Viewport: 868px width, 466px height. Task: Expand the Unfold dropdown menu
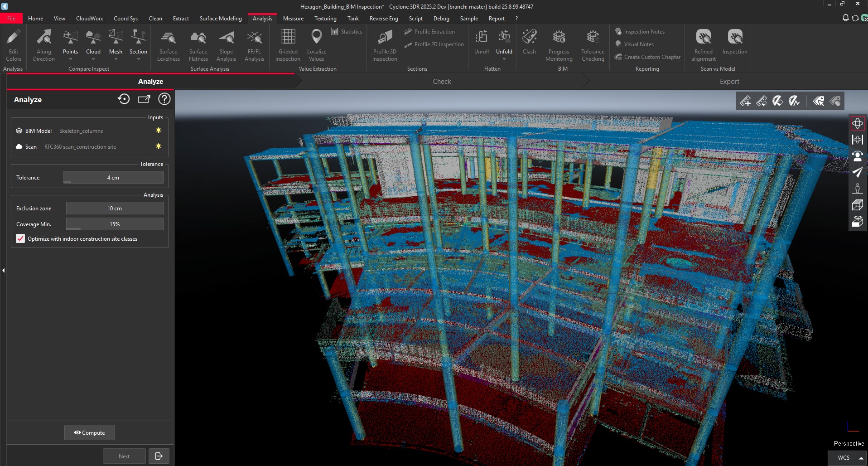coord(504,58)
